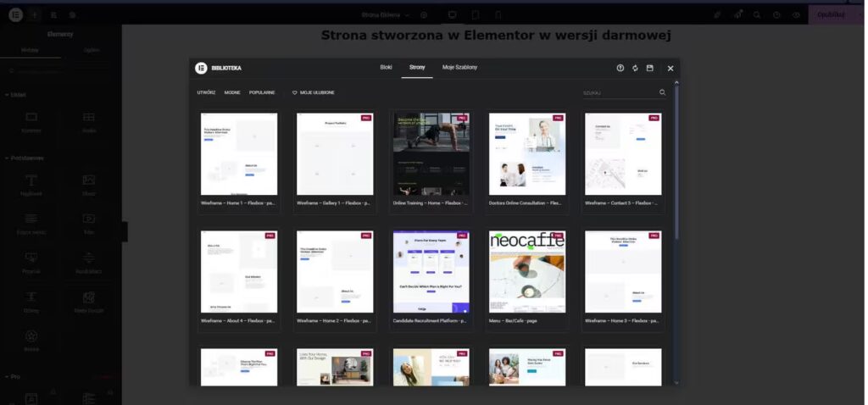Screen dimensions: 868x405
Task: Switch to the second tab in Elementy panel
Action: tap(92, 50)
